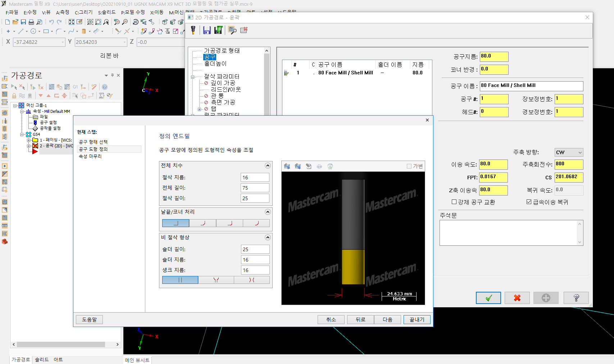Screen dimensions: 614x364
Task: Open the X coordinate dropdown arrow
Action: 63,42
